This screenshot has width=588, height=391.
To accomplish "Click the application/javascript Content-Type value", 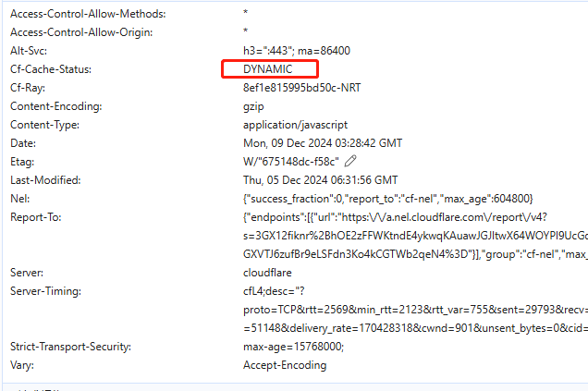I will coord(295,125).
